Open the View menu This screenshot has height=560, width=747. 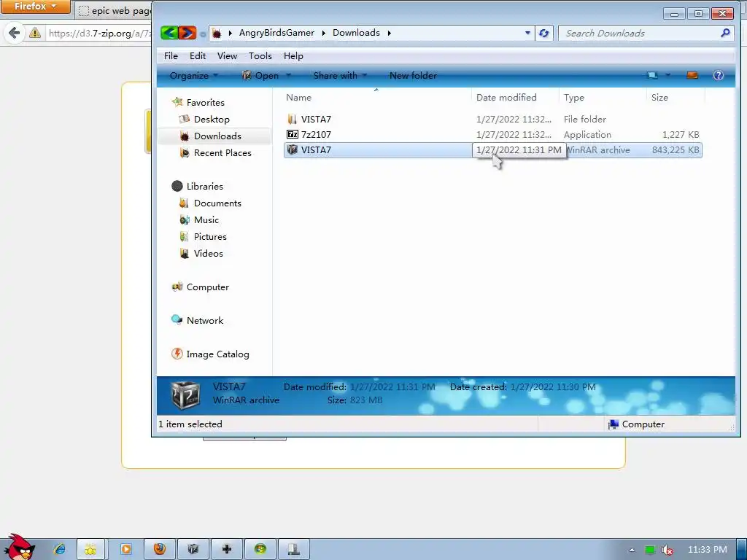[227, 56]
